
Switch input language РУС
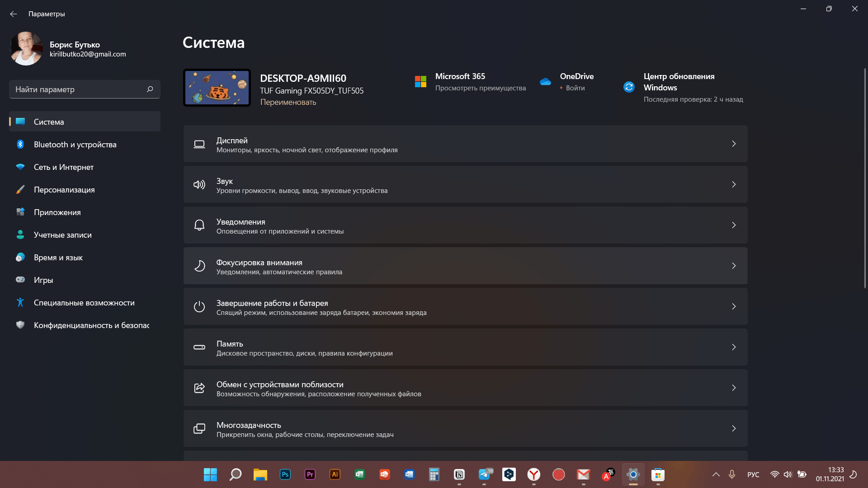(x=753, y=474)
